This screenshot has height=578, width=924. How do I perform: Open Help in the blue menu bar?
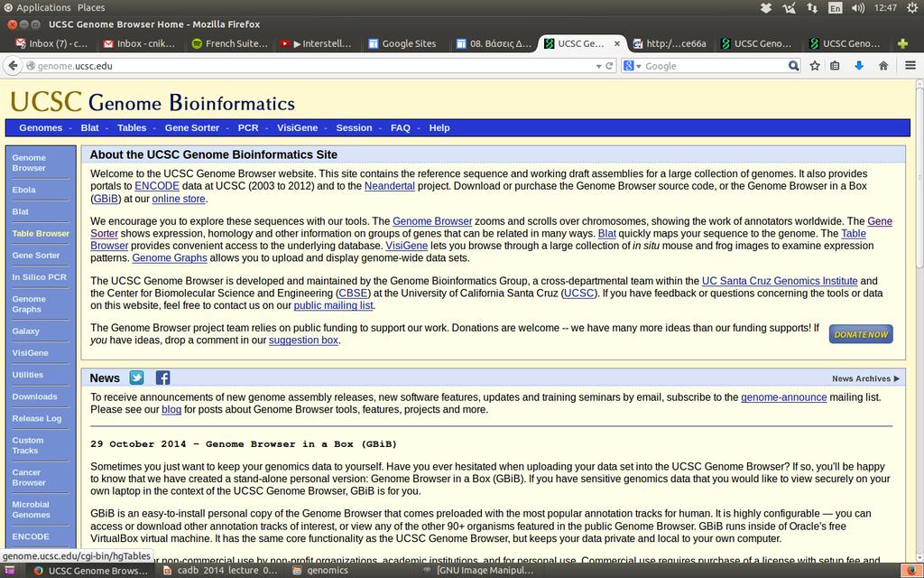(439, 127)
